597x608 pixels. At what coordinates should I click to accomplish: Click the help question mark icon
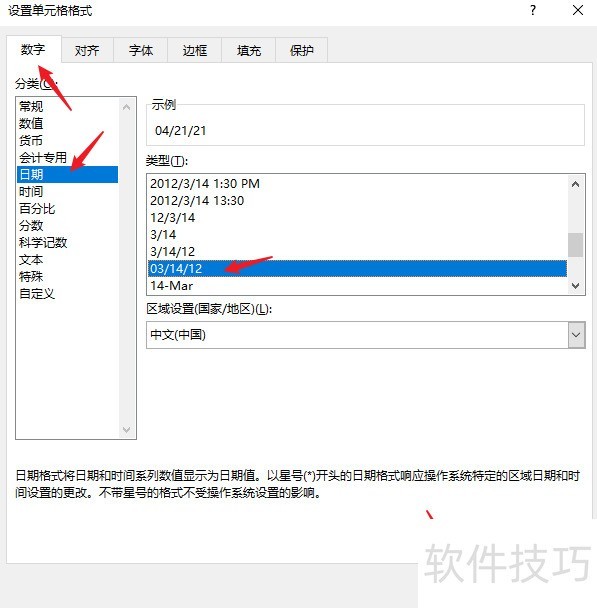click(533, 10)
